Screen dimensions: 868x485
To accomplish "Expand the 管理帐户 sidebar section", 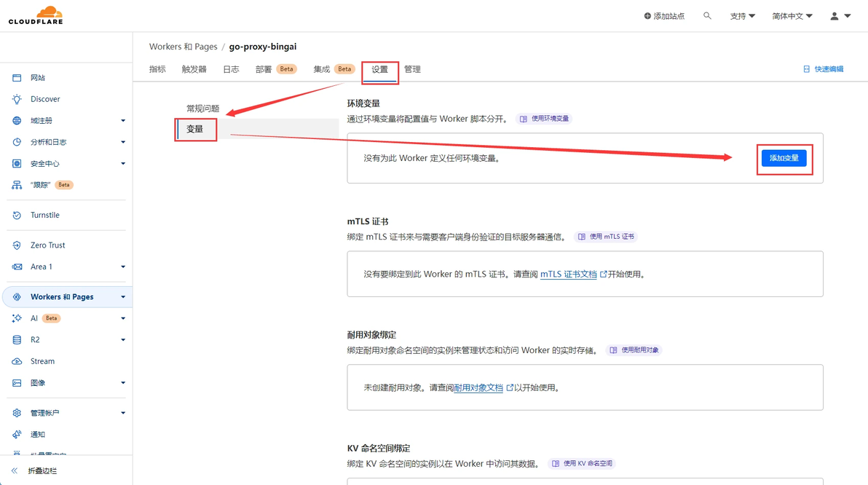I will coord(123,413).
